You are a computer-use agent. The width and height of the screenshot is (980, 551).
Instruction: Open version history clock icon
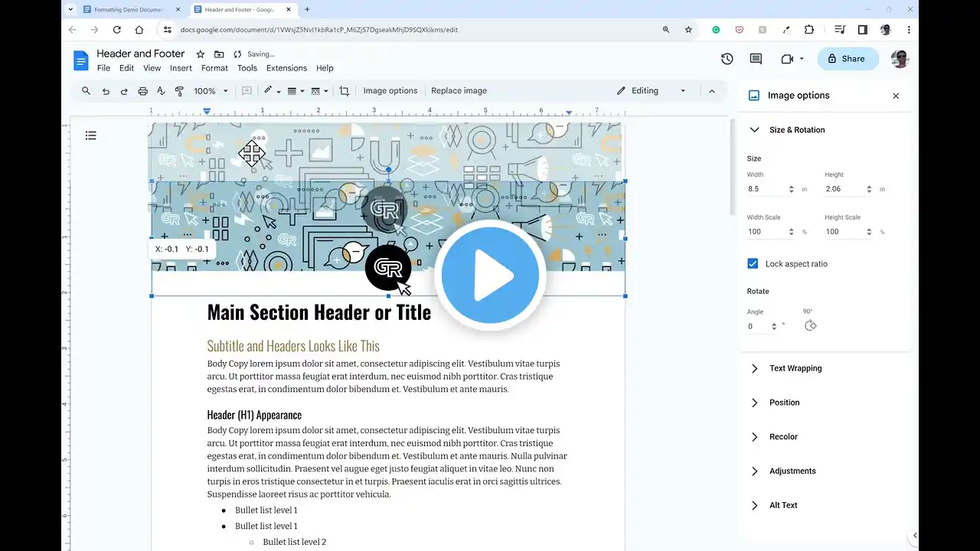pos(727,59)
